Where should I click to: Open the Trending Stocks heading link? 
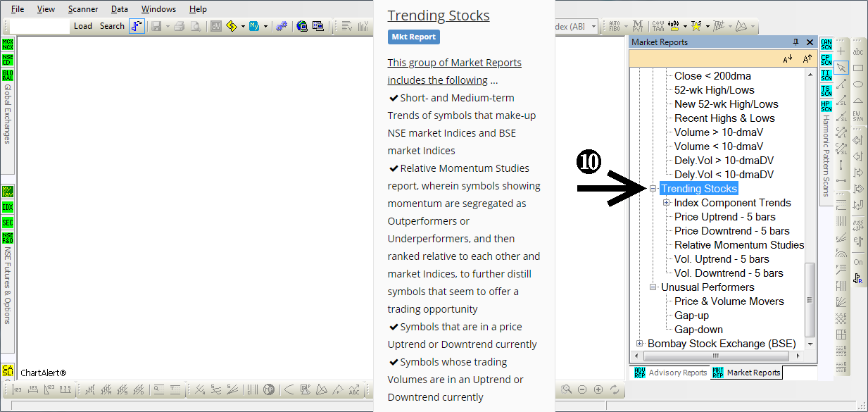(x=439, y=15)
